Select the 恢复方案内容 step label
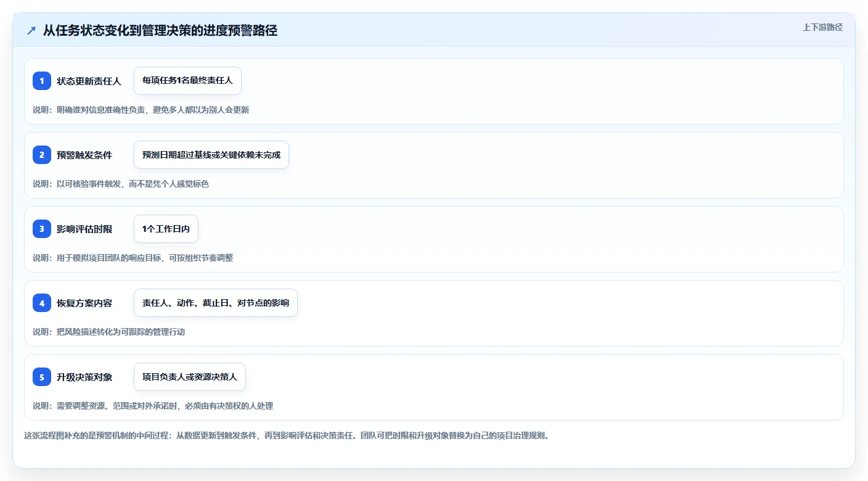 tap(84, 303)
